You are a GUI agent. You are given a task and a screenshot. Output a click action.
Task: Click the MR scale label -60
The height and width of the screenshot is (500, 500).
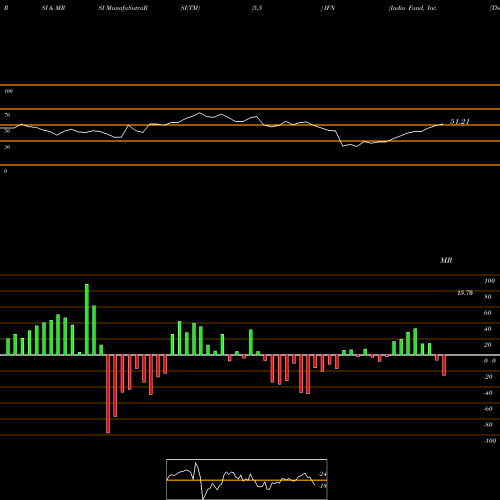[x=488, y=409]
